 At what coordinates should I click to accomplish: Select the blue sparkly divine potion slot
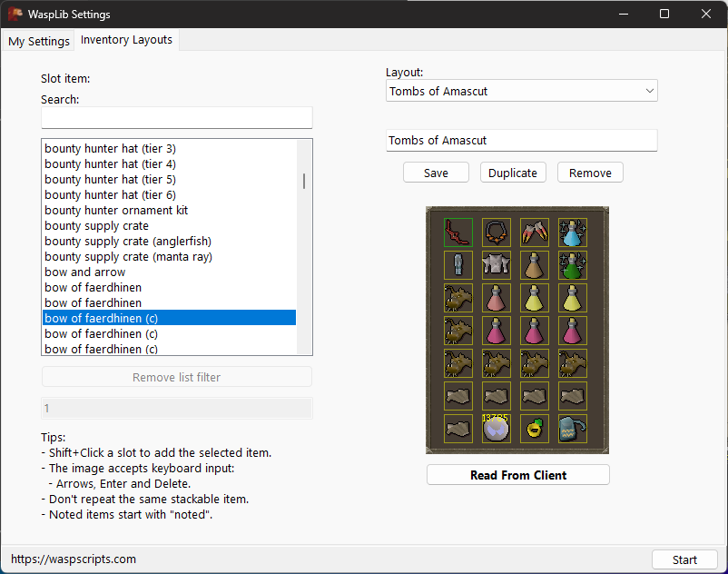pos(572,233)
